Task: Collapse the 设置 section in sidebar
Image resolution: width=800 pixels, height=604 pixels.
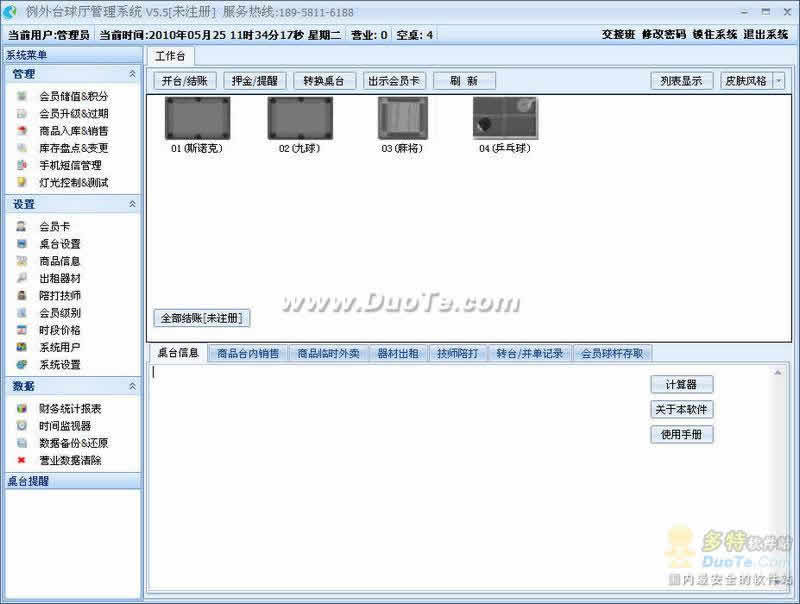Action: point(132,204)
